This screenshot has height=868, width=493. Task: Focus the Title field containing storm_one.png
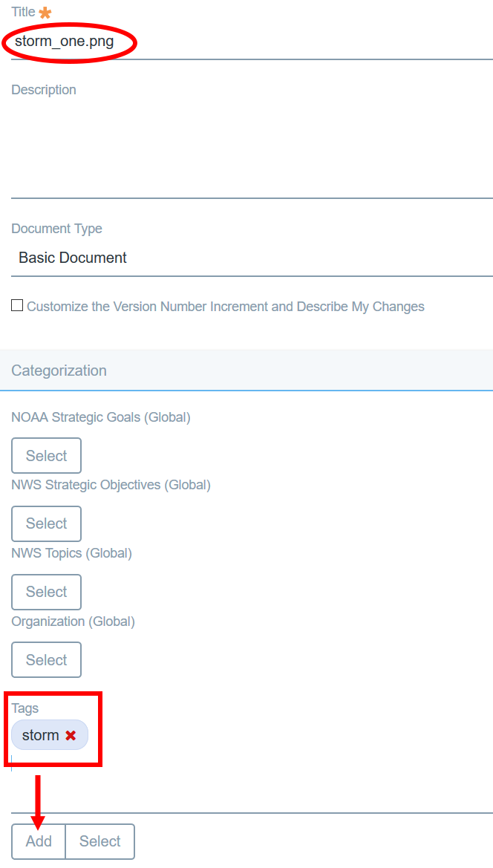pyautogui.click(x=252, y=42)
